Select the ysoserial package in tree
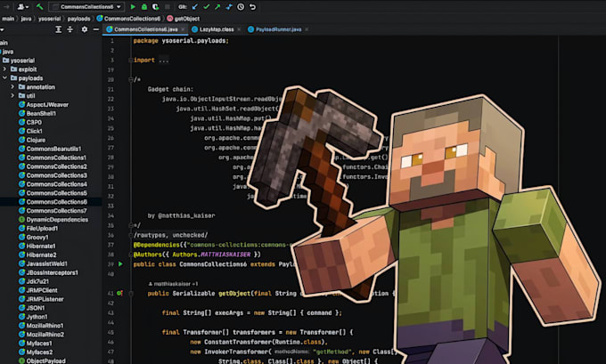Image resolution: width=606 pixels, height=364 pixels. click(x=19, y=61)
